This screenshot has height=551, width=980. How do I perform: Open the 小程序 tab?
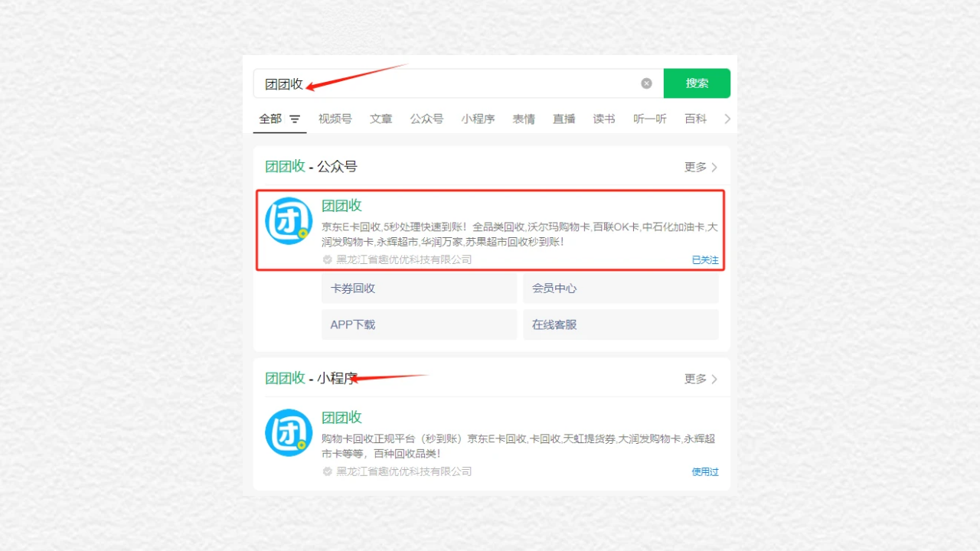pos(478,119)
